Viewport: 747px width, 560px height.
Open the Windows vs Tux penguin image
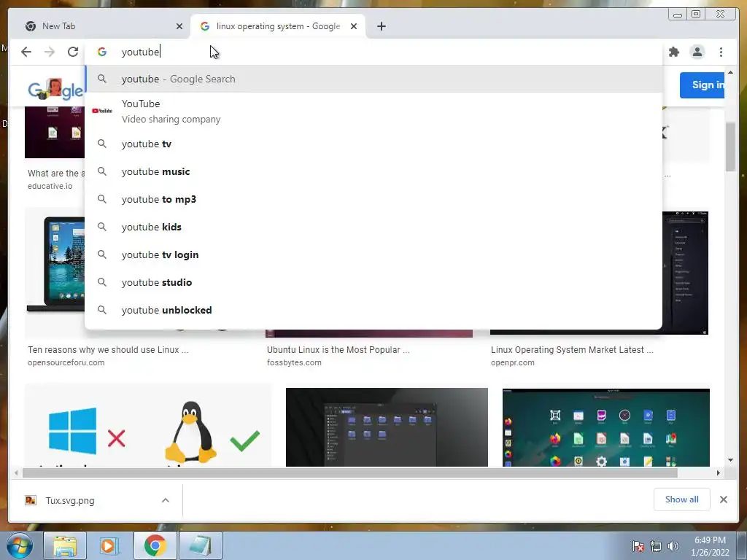point(148,425)
